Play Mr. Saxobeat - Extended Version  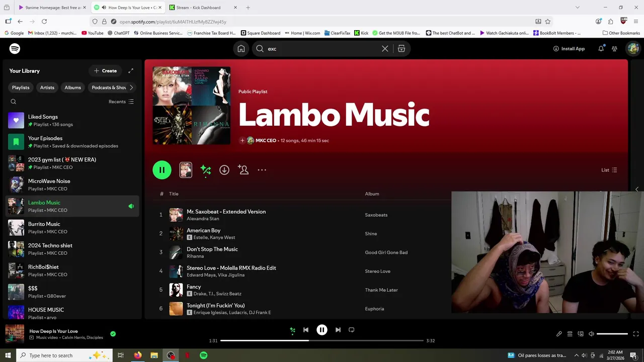tap(161, 215)
